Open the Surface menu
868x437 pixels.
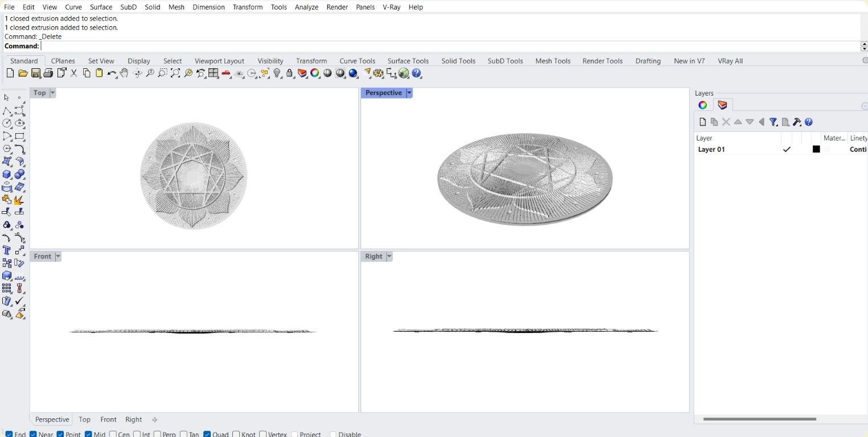101,7
